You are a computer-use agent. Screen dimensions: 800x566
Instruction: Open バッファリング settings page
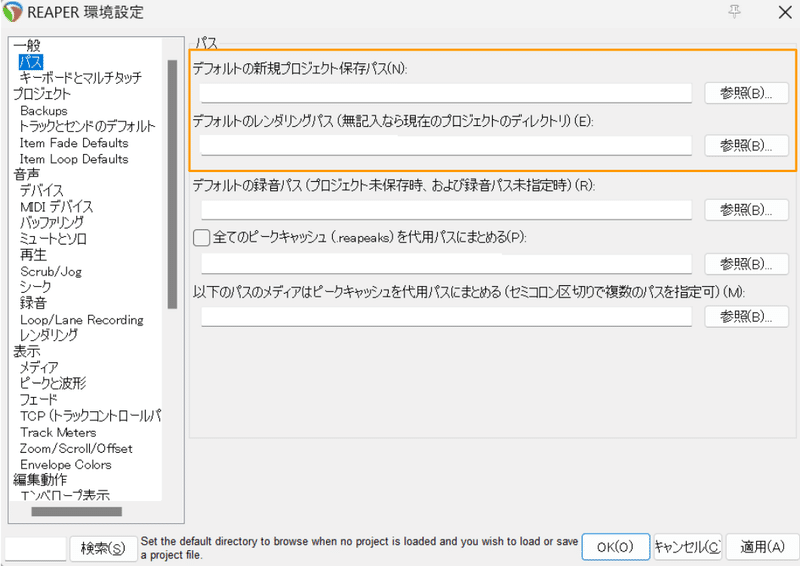click(x=52, y=223)
